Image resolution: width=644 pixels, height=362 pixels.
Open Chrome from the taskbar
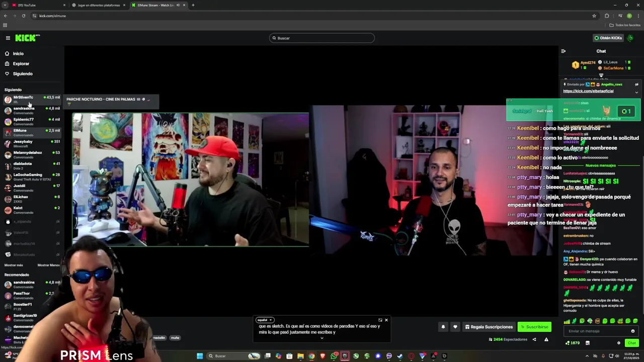pos(311,356)
